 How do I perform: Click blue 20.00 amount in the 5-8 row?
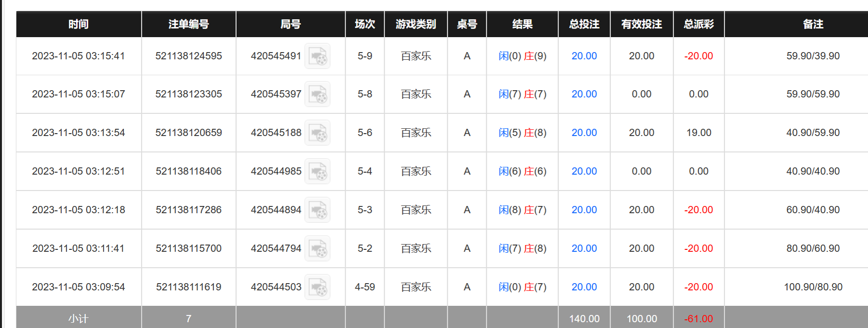coord(584,94)
